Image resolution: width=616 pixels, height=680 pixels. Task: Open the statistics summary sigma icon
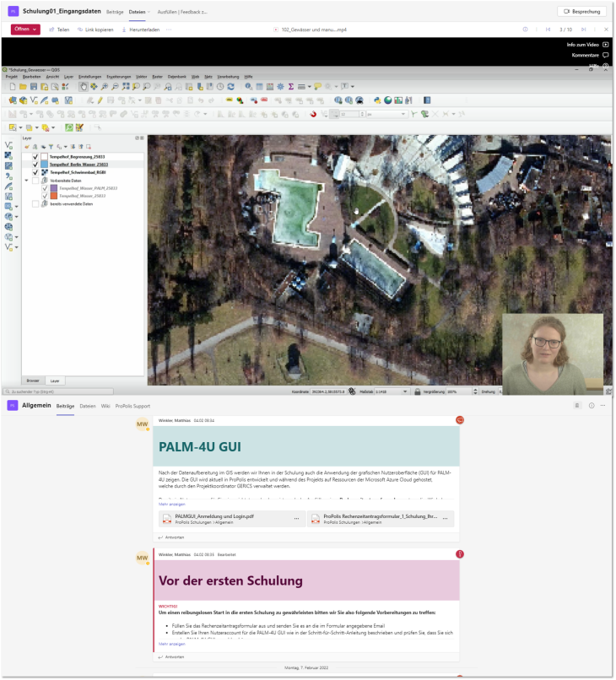[291, 87]
